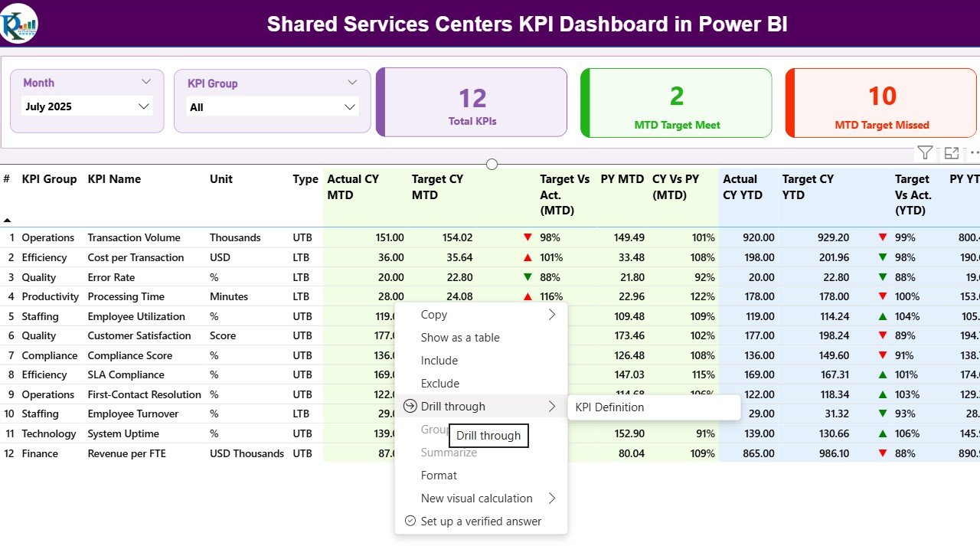The height and width of the screenshot is (546, 980).
Task: Click the Drill through arrow-circle icon
Action: 409,407
